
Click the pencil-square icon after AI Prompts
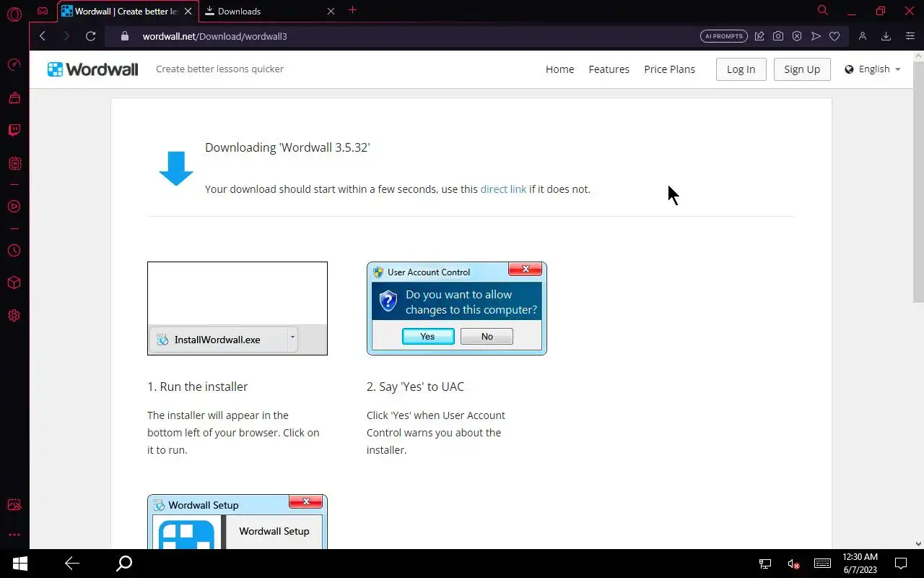pos(759,36)
